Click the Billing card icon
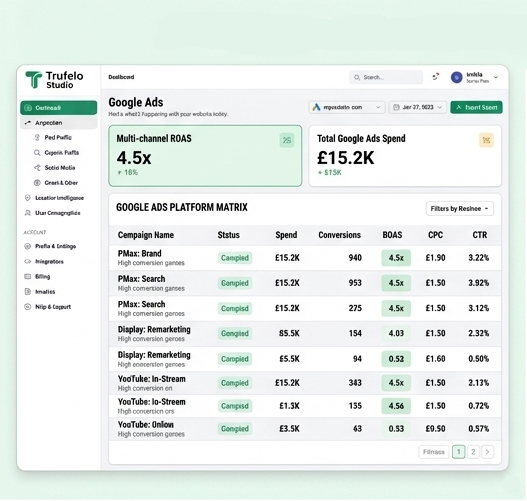The image size is (527, 501). coord(28,277)
